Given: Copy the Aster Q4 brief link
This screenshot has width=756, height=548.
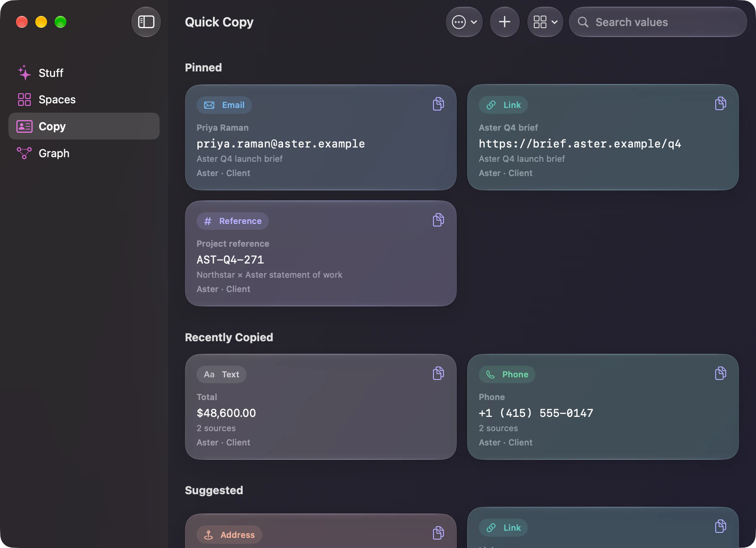Looking at the screenshot, I should (720, 104).
